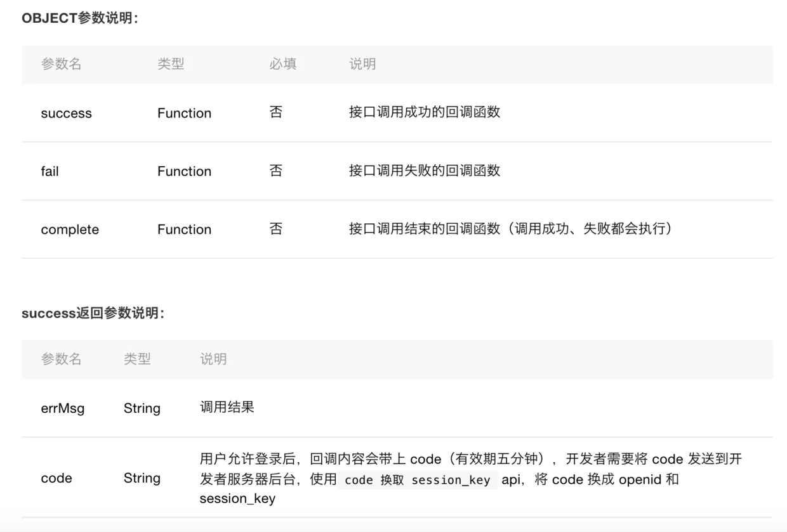
Task: Select the 'success' parameter name cell
Action: click(66, 113)
